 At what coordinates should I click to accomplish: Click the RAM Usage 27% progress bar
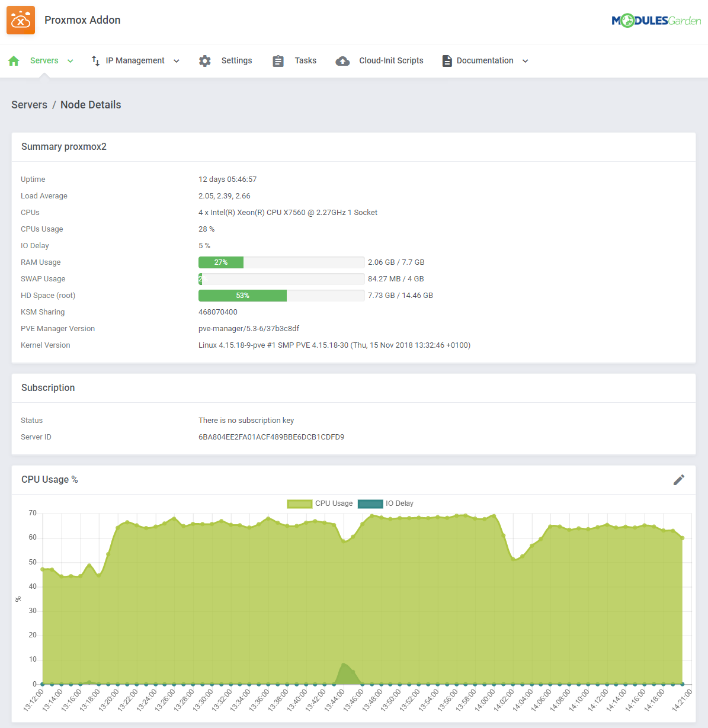pos(281,262)
